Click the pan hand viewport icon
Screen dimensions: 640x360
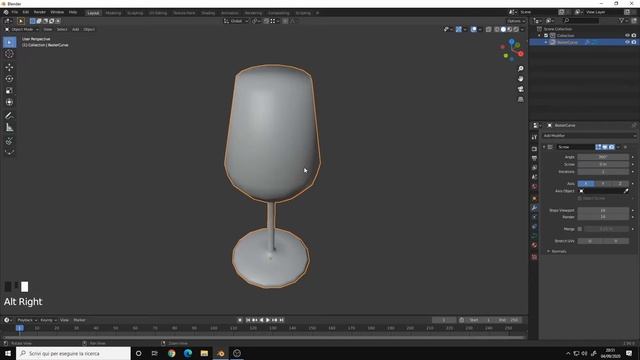(520, 79)
